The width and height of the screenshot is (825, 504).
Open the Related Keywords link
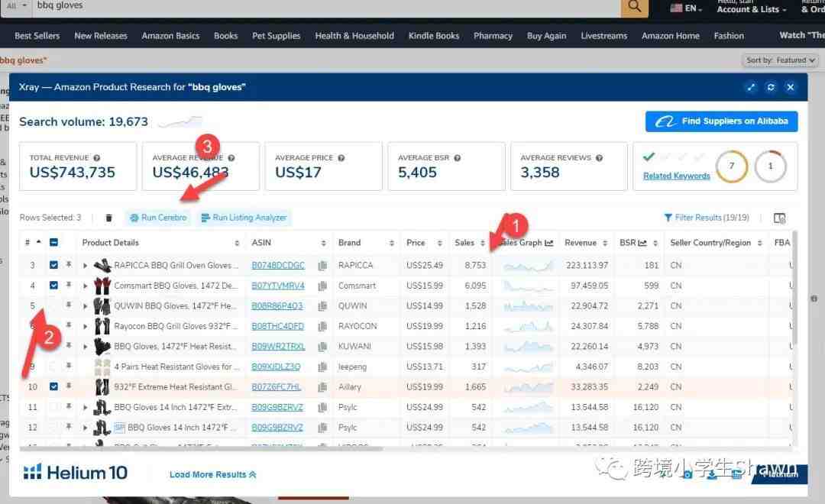click(677, 176)
